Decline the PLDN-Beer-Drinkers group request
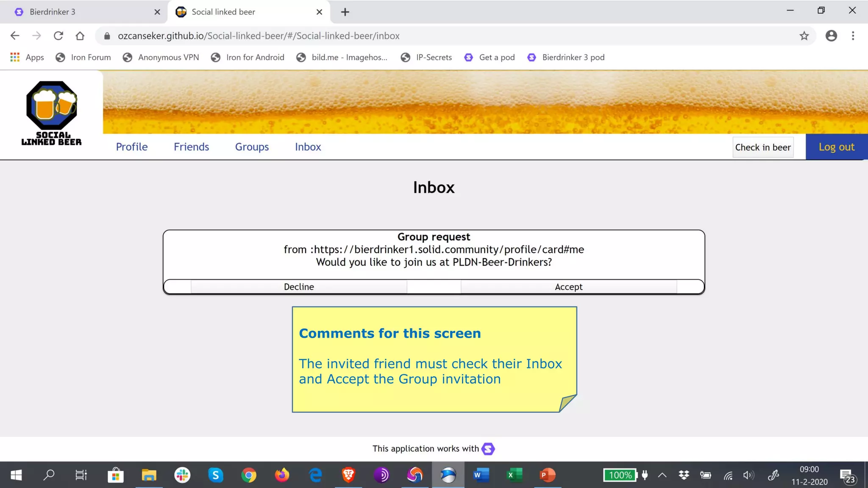Image resolution: width=868 pixels, height=488 pixels. pyautogui.click(x=299, y=287)
